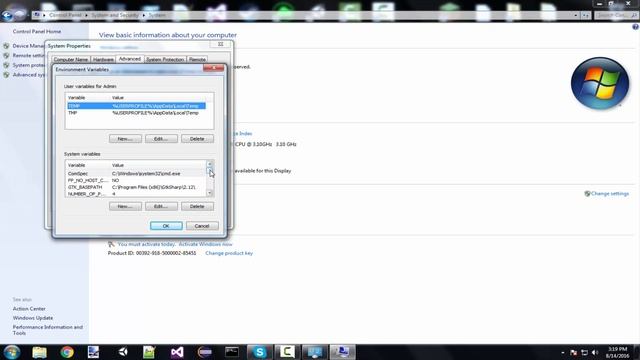Click the Variable column header in System variables

point(88,165)
